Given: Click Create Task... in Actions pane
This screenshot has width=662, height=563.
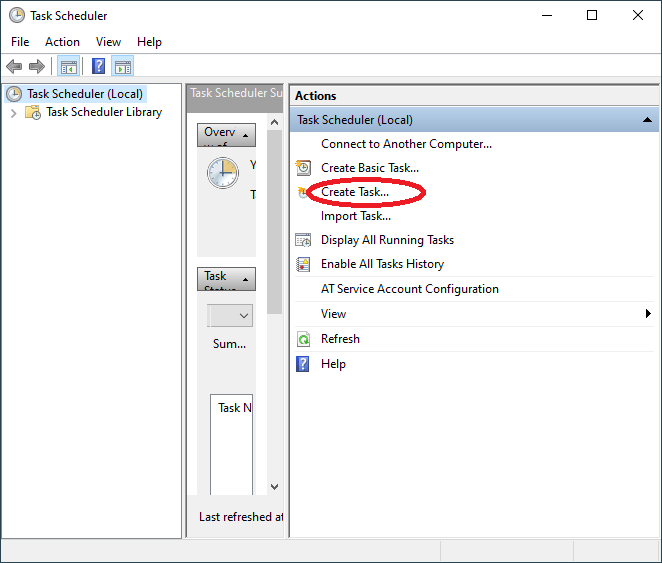Looking at the screenshot, I should click(x=355, y=192).
